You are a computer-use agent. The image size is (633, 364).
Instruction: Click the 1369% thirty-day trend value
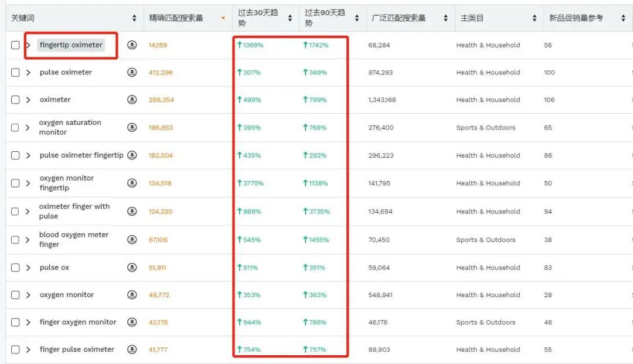[x=251, y=45]
